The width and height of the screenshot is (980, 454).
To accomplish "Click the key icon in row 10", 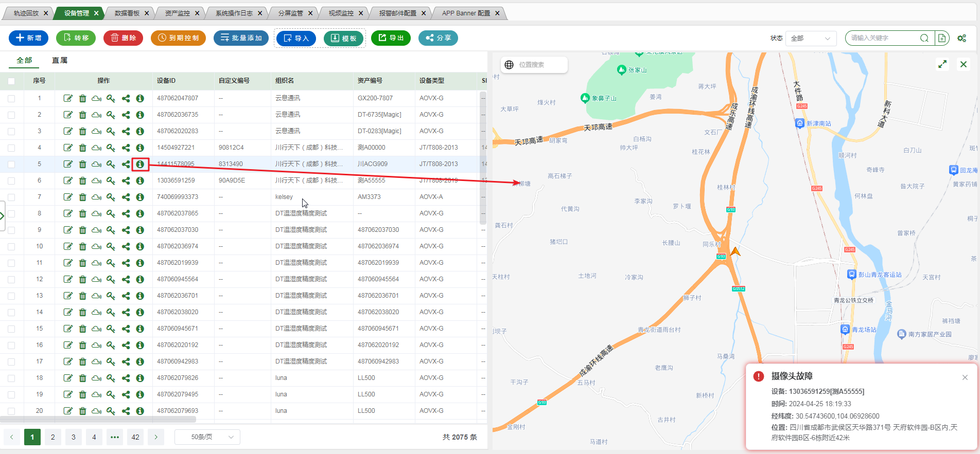I will 111,246.
